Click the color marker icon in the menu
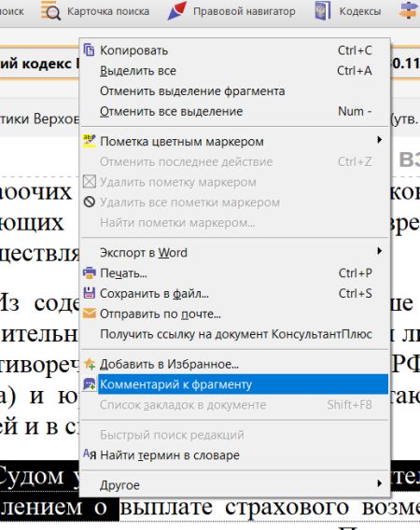 90,141
